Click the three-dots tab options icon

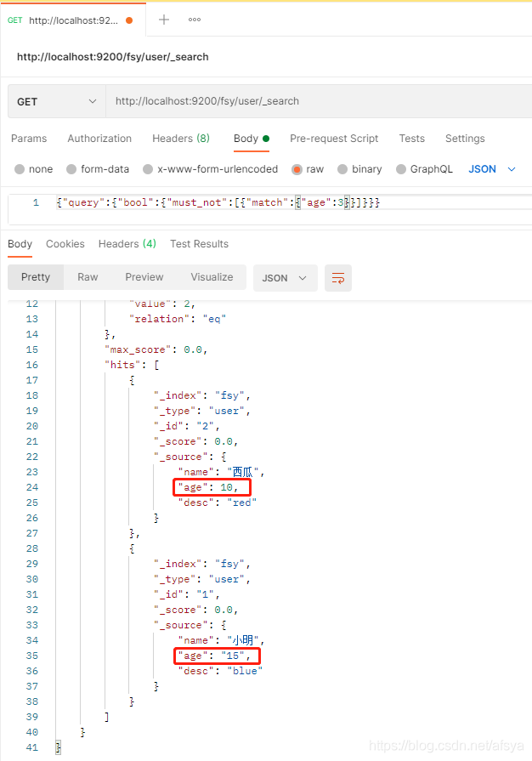pyautogui.click(x=195, y=20)
